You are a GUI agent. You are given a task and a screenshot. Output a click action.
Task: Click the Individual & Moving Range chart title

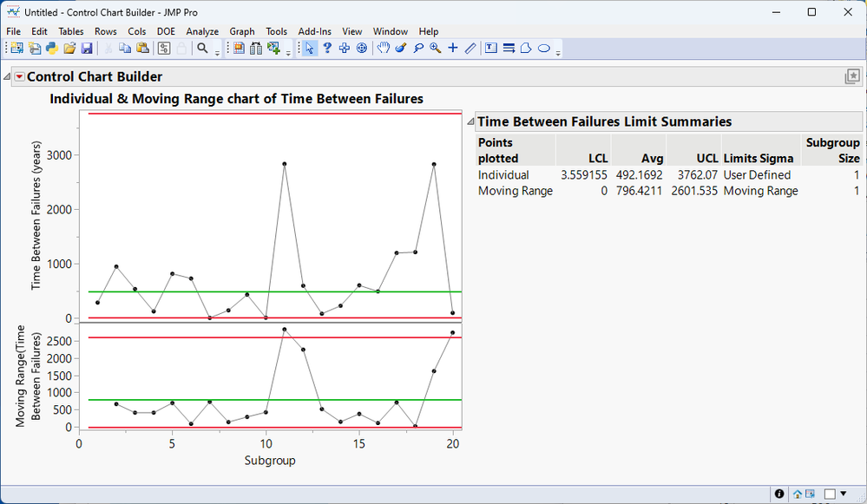click(237, 99)
